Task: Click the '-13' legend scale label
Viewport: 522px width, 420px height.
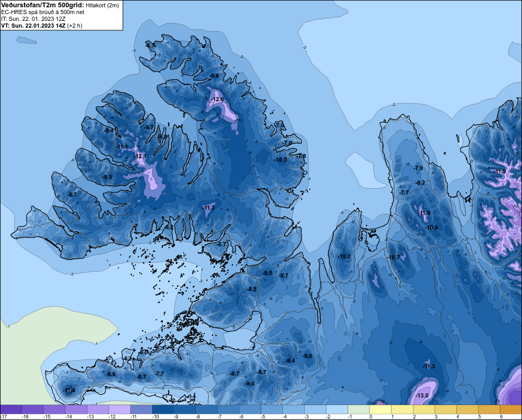Action: pyautogui.click(x=90, y=417)
